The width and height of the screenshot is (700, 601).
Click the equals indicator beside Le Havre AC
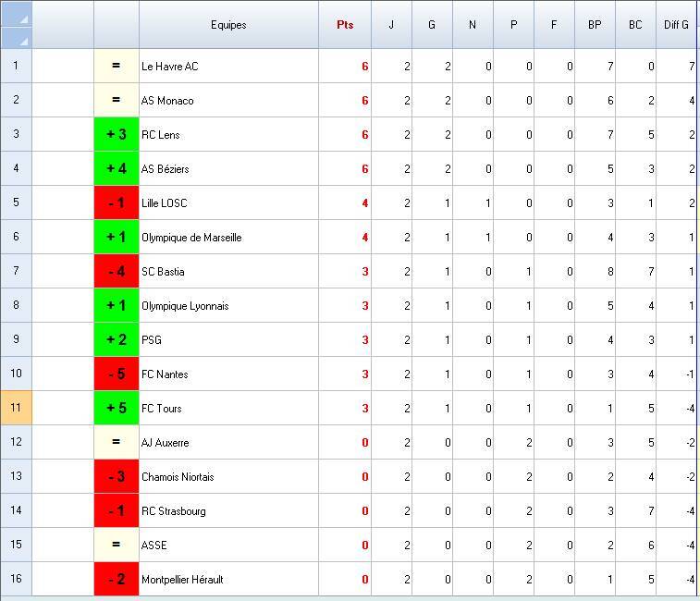point(117,67)
